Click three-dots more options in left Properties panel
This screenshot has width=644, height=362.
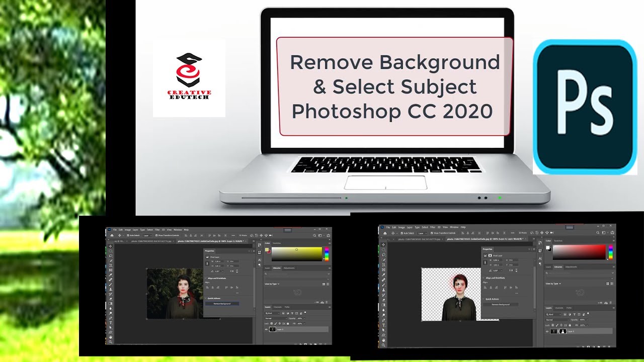[x=237, y=293]
